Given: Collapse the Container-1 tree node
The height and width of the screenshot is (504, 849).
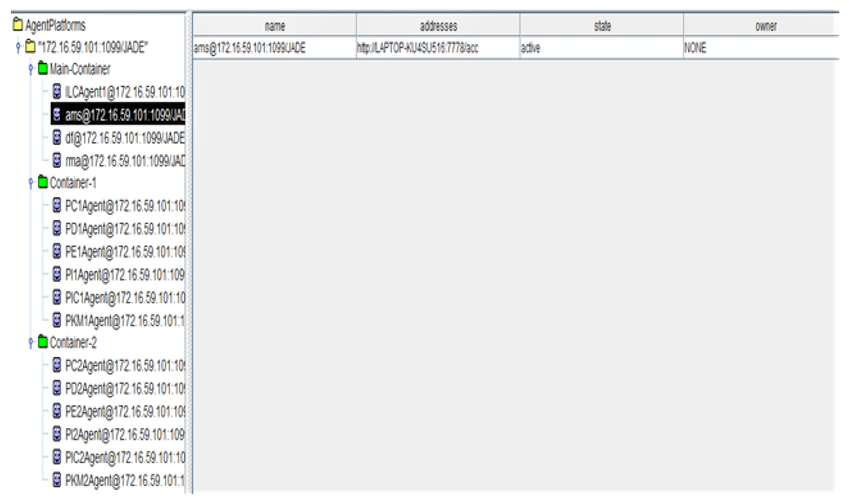Looking at the screenshot, I should [x=31, y=182].
